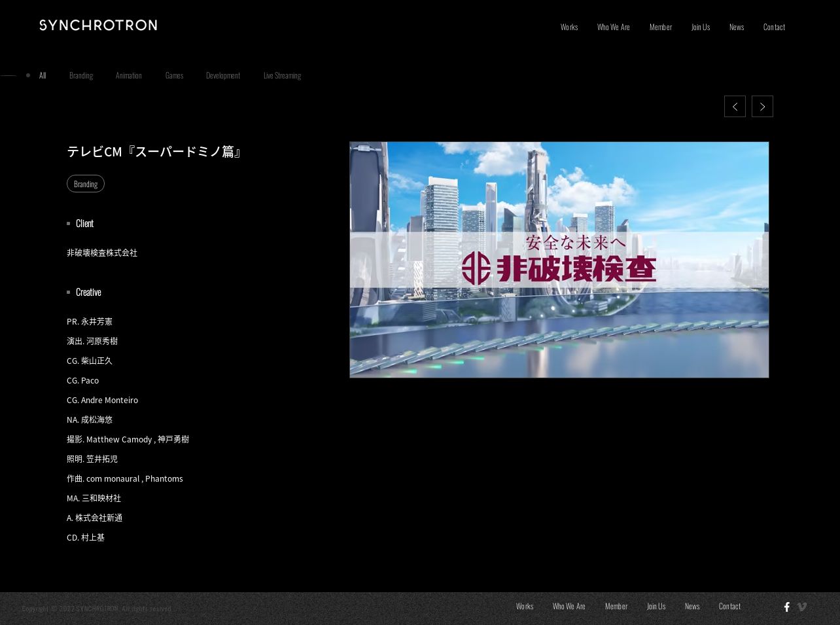The height and width of the screenshot is (625, 840).
Task: Click credit CD. 村上基
Action: coord(86,537)
